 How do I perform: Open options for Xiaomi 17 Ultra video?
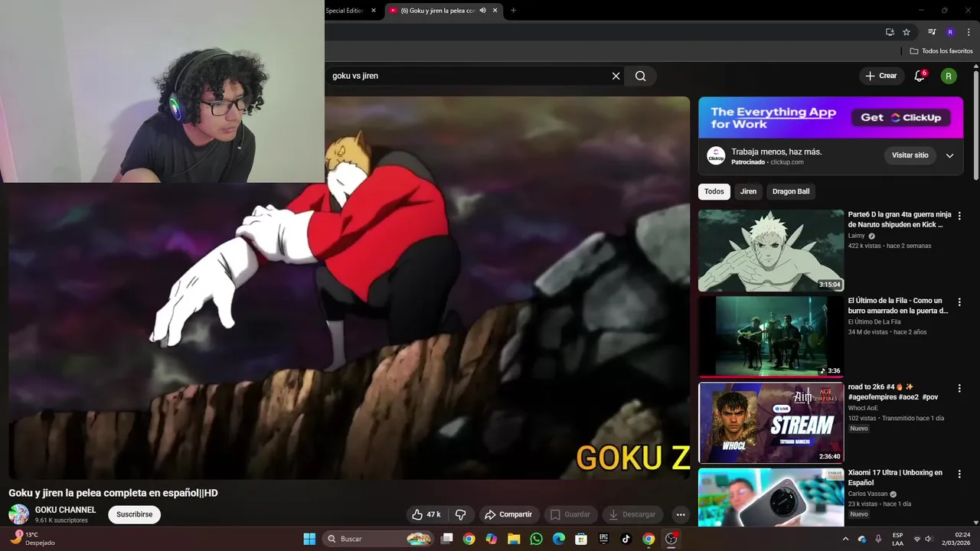click(959, 474)
